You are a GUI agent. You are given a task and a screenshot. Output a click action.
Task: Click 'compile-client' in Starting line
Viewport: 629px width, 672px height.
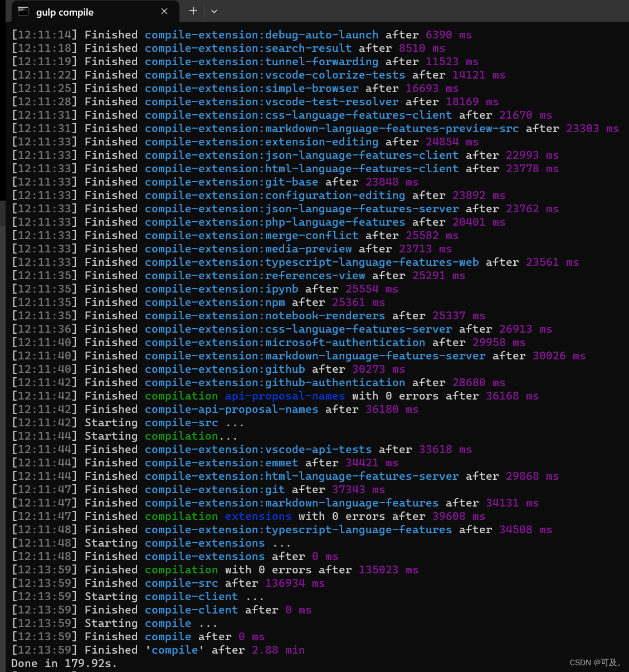tap(191, 597)
